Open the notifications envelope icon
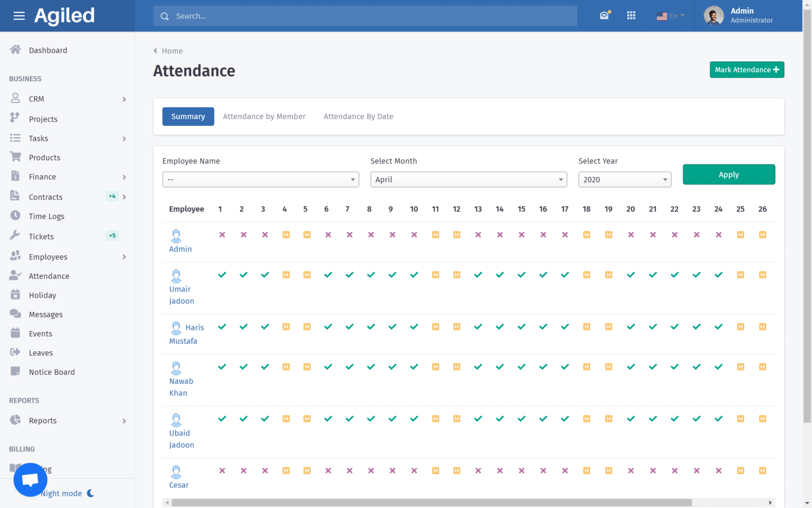Viewport: 812px width, 508px height. pos(604,15)
